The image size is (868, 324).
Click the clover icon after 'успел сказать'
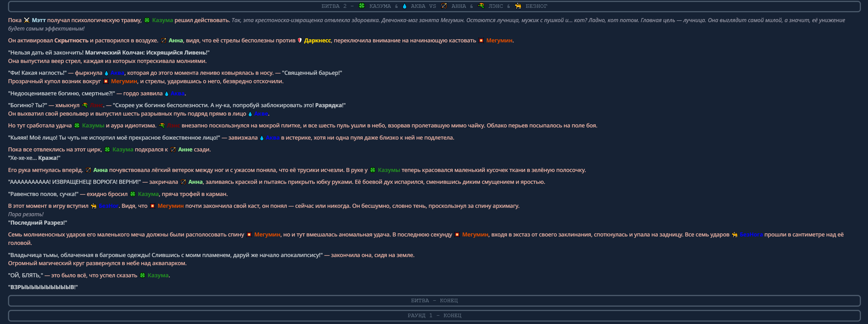tap(143, 275)
